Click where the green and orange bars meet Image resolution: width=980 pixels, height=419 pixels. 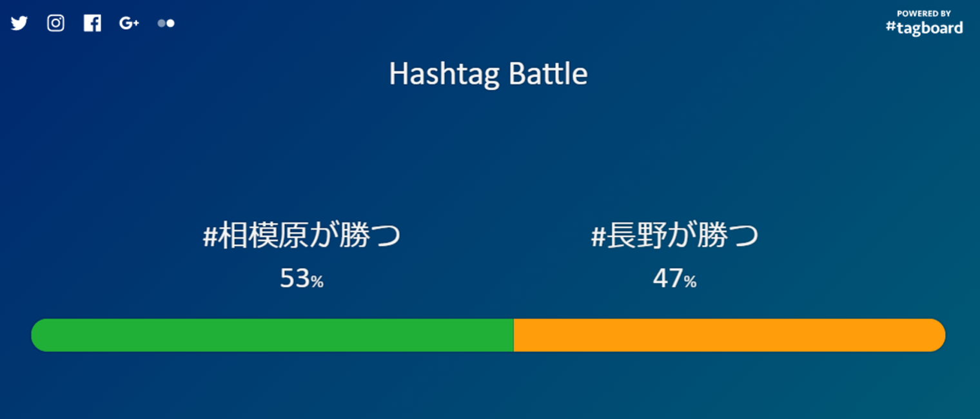click(x=514, y=335)
